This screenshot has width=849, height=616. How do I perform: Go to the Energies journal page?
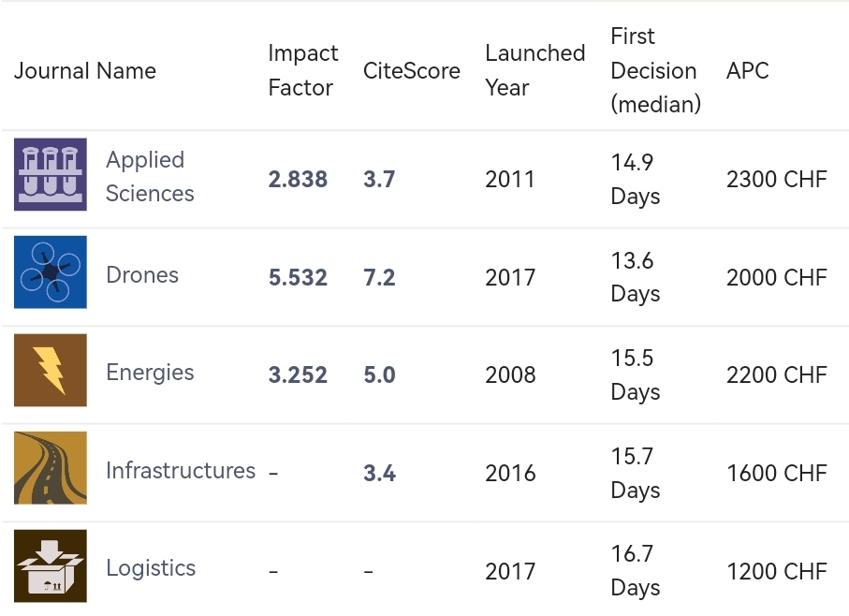(150, 373)
